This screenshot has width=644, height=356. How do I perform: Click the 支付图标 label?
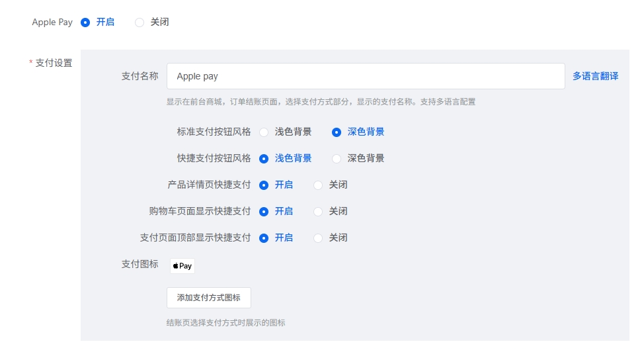(x=140, y=264)
